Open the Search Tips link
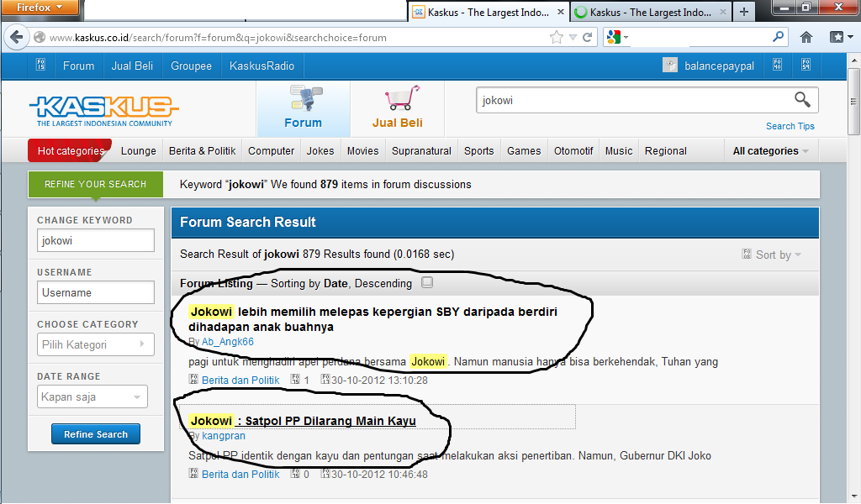861x504 pixels. coord(790,126)
